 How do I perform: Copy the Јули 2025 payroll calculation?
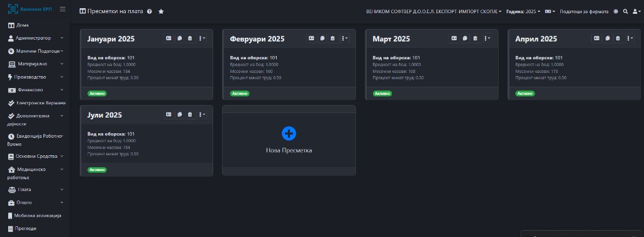[x=179, y=114]
